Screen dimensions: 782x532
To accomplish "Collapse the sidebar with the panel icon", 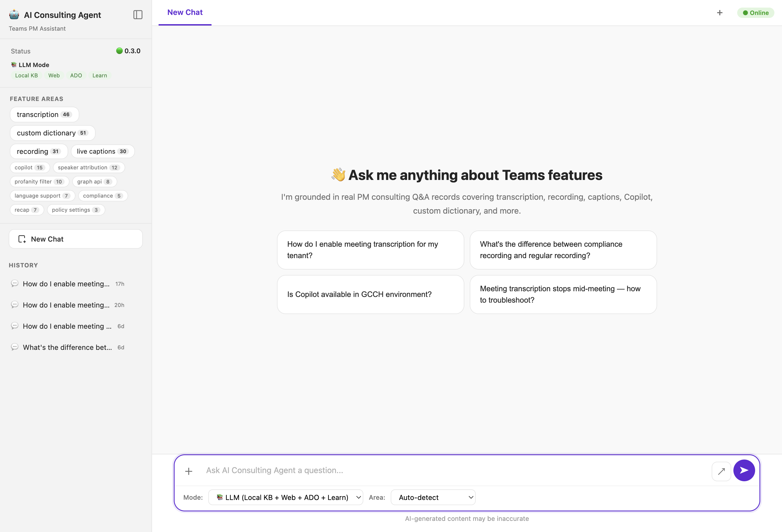I will coord(138,15).
